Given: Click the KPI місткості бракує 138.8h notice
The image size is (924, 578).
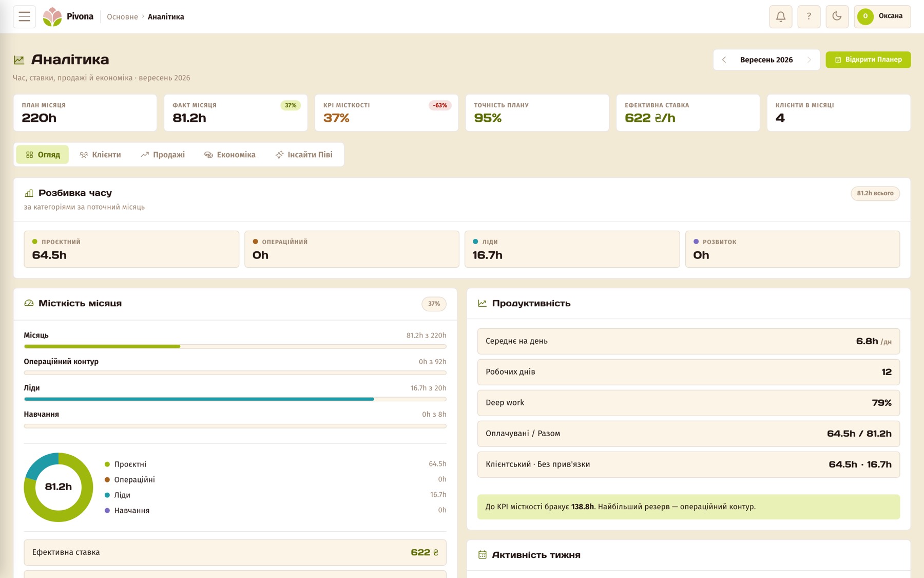Looking at the screenshot, I should point(688,507).
